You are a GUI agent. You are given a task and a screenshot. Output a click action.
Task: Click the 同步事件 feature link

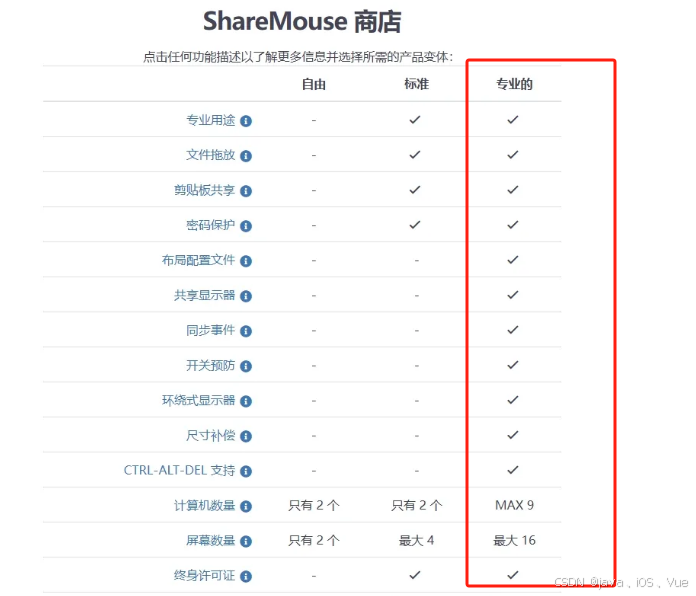pyautogui.click(x=210, y=330)
